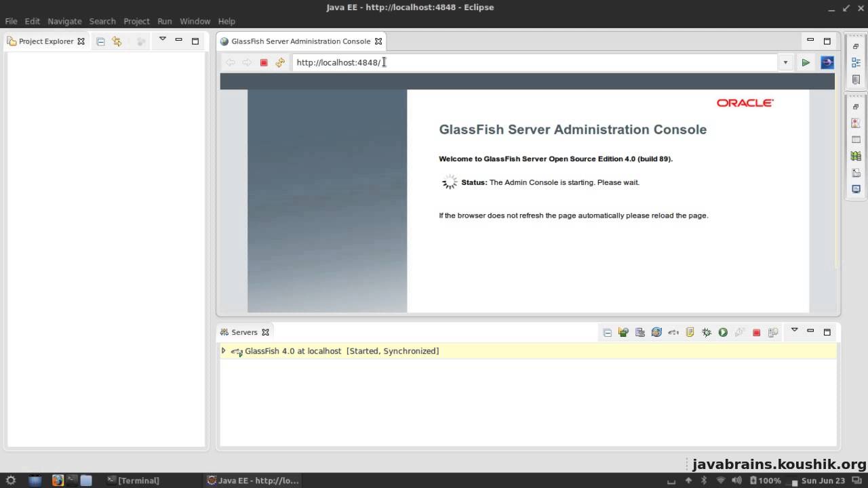Viewport: 868px width, 488px height.
Task: Close the Servers view tab
Action: tap(266, 332)
